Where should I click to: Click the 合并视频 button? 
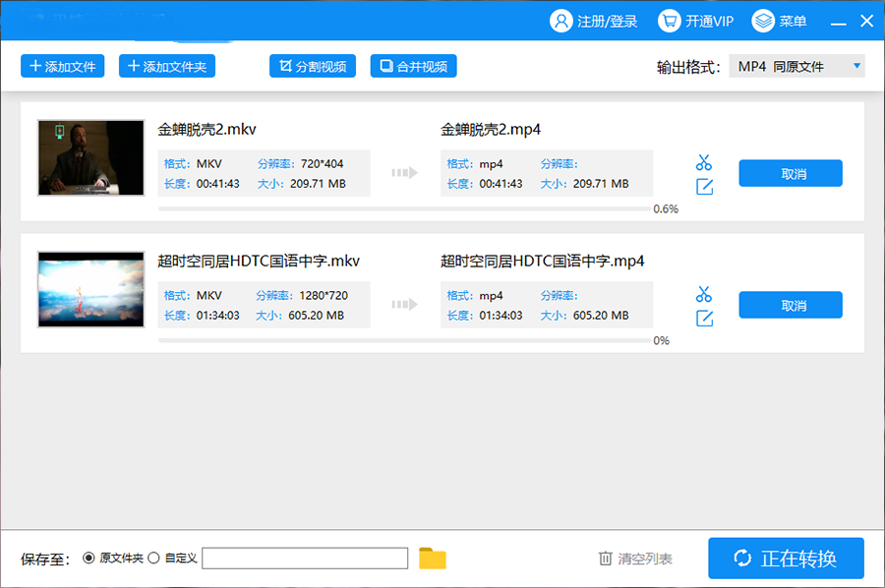tap(414, 66)
